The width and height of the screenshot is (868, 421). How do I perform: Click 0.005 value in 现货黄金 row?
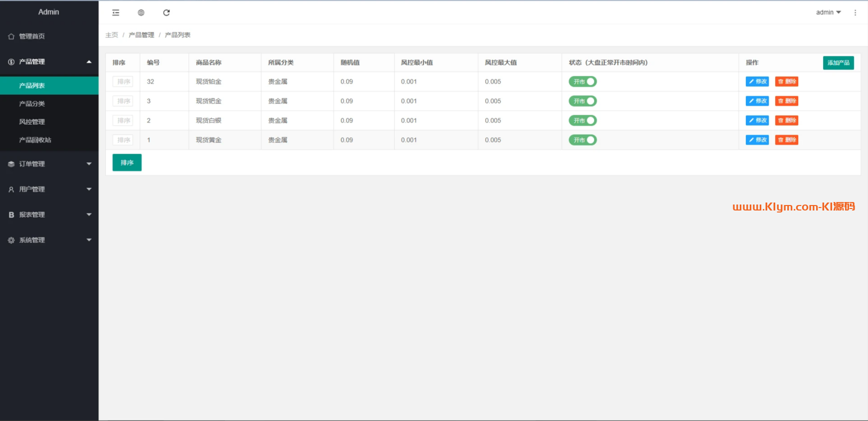click(x=493, y=140)
